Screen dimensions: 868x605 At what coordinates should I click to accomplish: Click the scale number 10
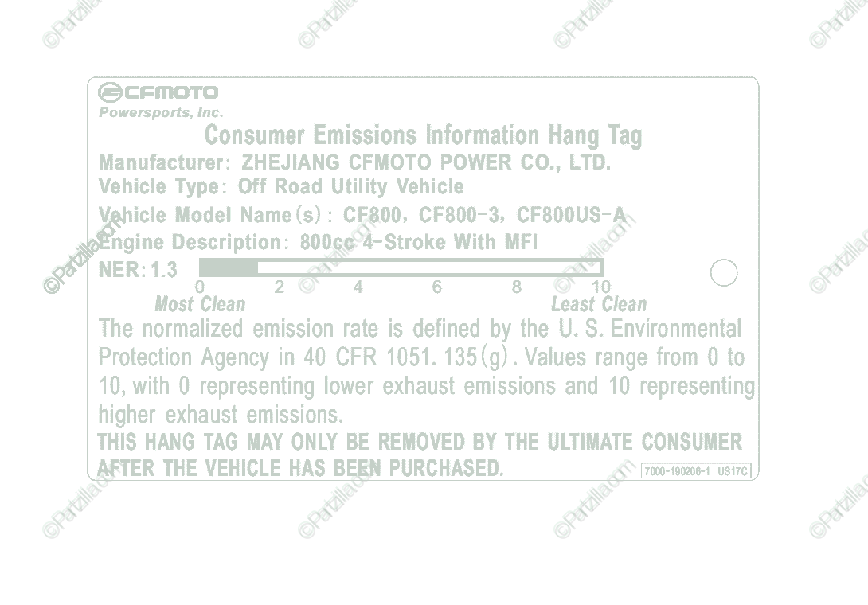[601, 287]
